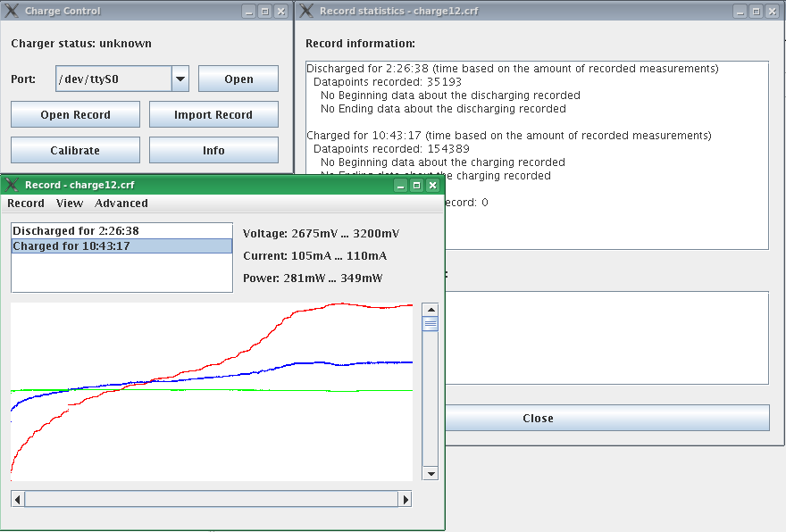Click the X icon in Charge Control title bar
The image size is (786, 532).
tap(12, 11)
